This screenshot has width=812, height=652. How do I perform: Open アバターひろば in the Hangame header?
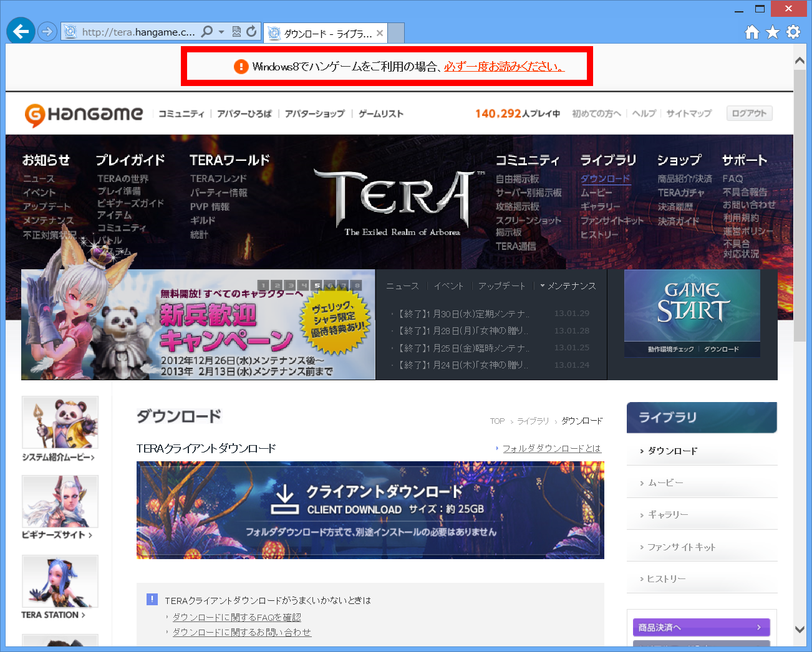244,113
